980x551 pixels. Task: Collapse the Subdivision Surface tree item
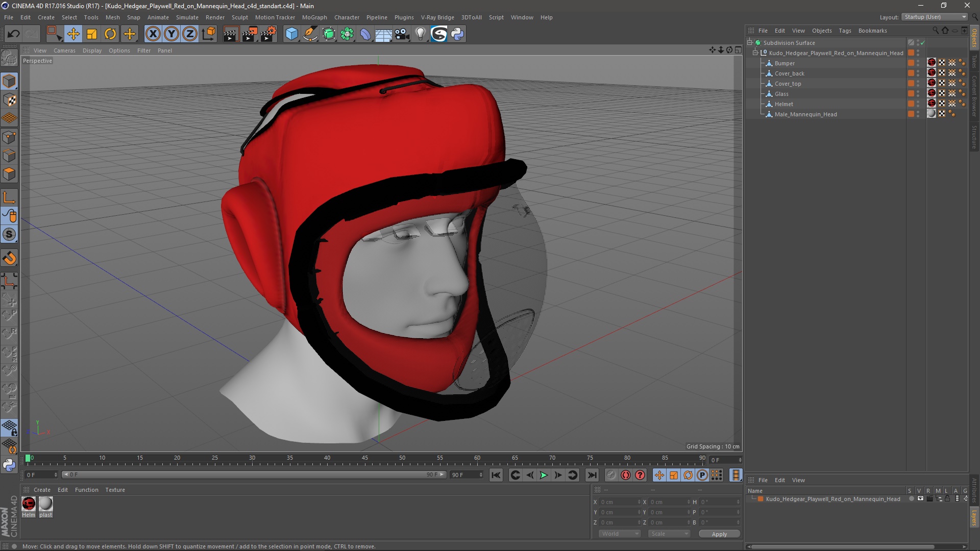tap(750, 43)
